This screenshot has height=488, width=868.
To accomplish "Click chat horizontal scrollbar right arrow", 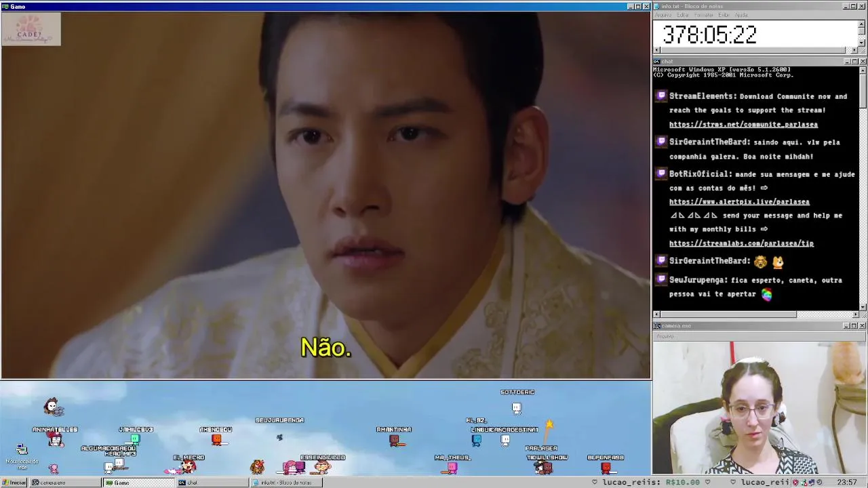I will (854, 314).
